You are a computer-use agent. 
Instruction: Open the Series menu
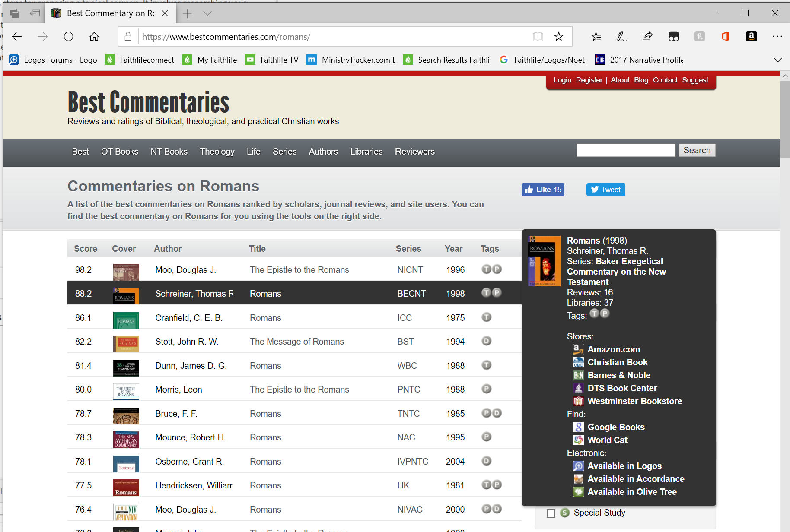[x=284, y=152]
